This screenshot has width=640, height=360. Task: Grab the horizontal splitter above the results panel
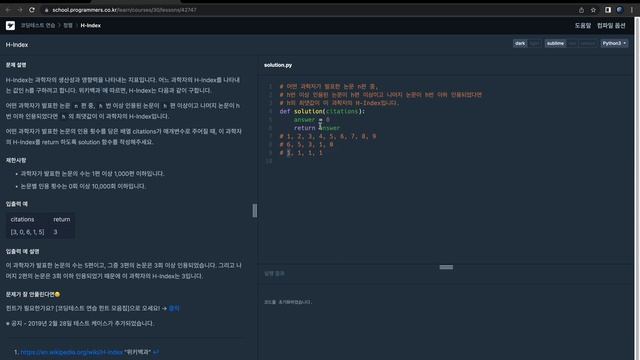446,267
